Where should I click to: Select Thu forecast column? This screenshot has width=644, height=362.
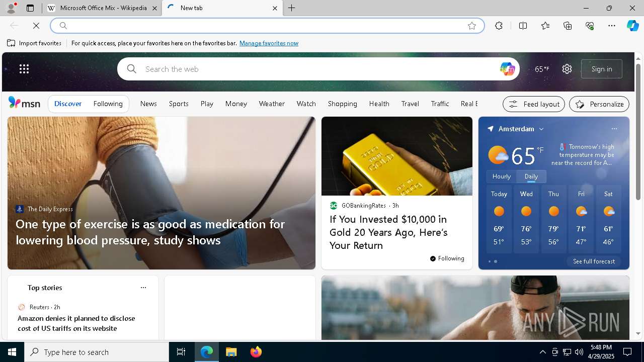553,219
